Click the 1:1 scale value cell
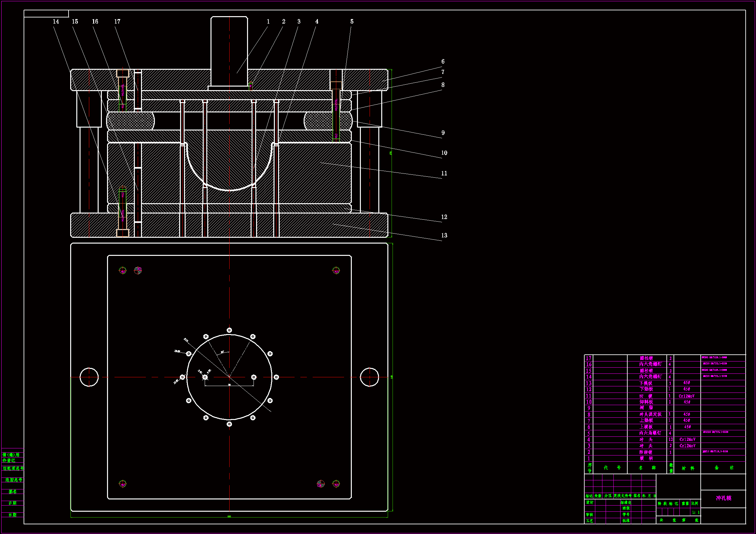This screenshot has height=534, width=756. pos(696,512)
